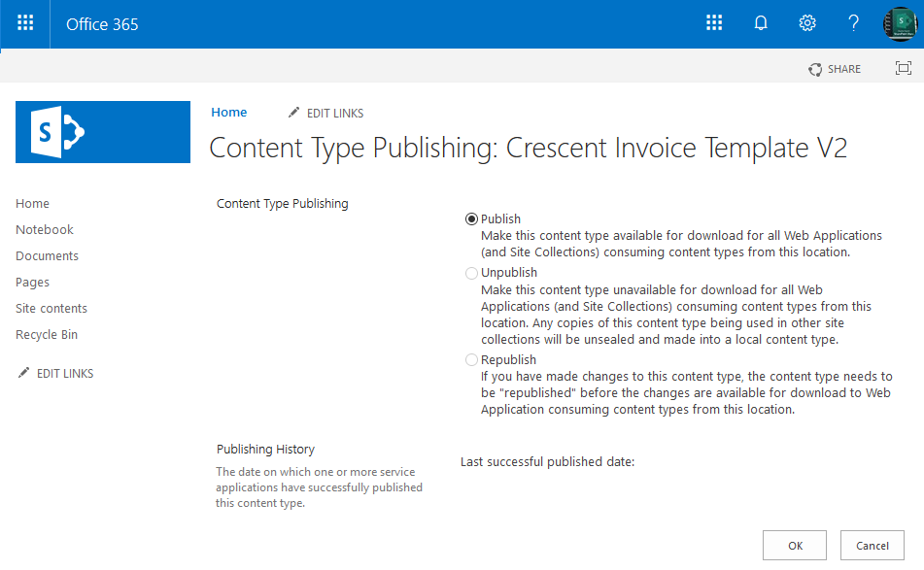Open the Office 365 app launcher
The image size is (924, 570).
[24, 23]
